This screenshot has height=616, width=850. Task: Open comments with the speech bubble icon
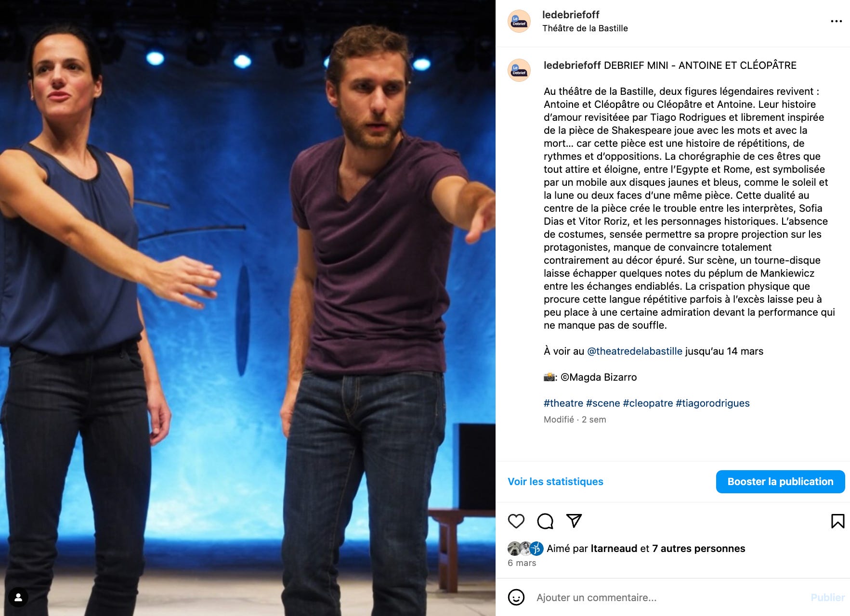pos(545,521)
